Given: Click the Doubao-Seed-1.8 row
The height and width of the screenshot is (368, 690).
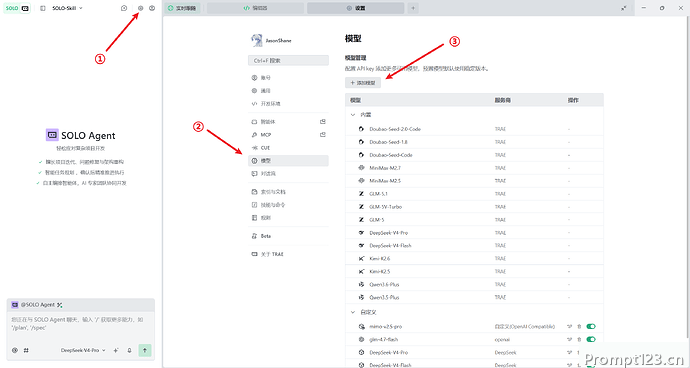Looking at the screenshot, I should (x=474, y=142).
